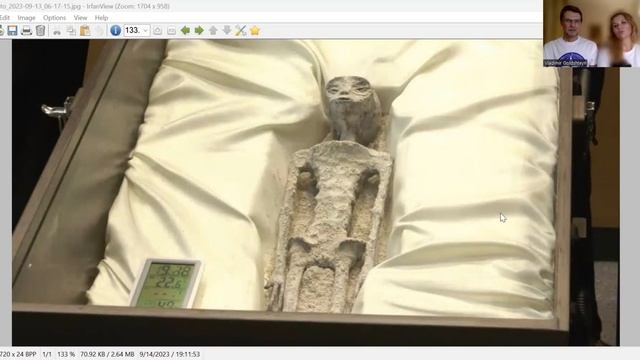Open the Image menu

pos(27,18)
